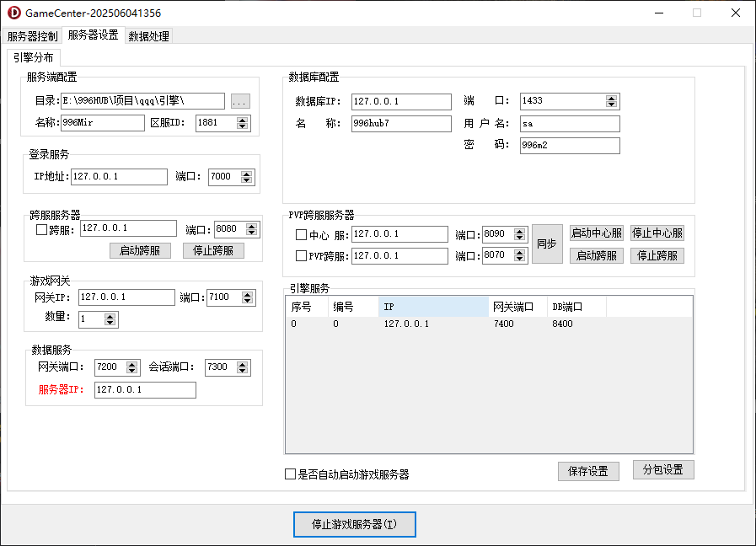Screen dimensions: 756x546
Task: Decrease the 数量 gateway count
Action: coord(110,323)
